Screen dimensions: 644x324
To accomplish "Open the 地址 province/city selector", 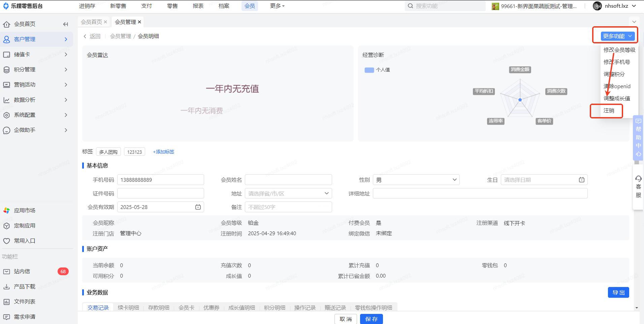I will coord(288,193).
